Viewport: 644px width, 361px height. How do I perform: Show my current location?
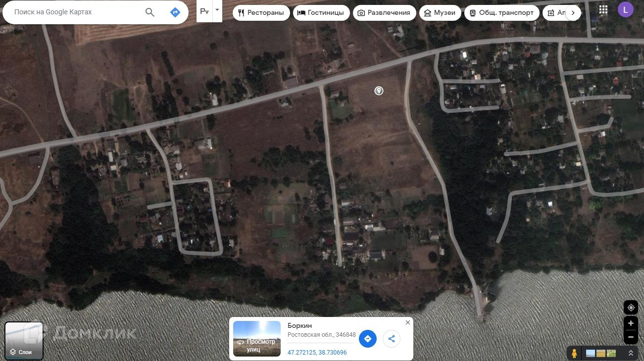tap(631, 308)
